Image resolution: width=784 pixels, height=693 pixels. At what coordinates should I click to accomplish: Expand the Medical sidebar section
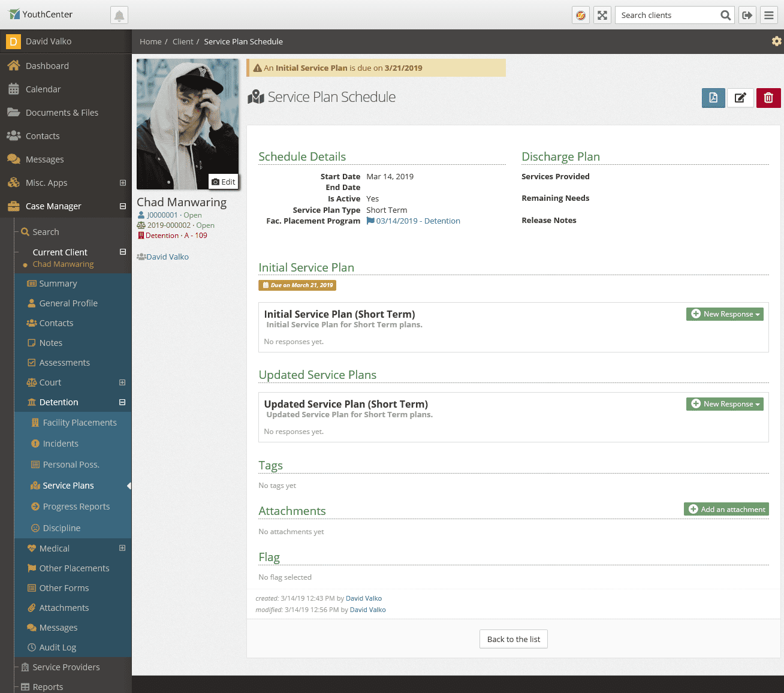tap(122, 548)
